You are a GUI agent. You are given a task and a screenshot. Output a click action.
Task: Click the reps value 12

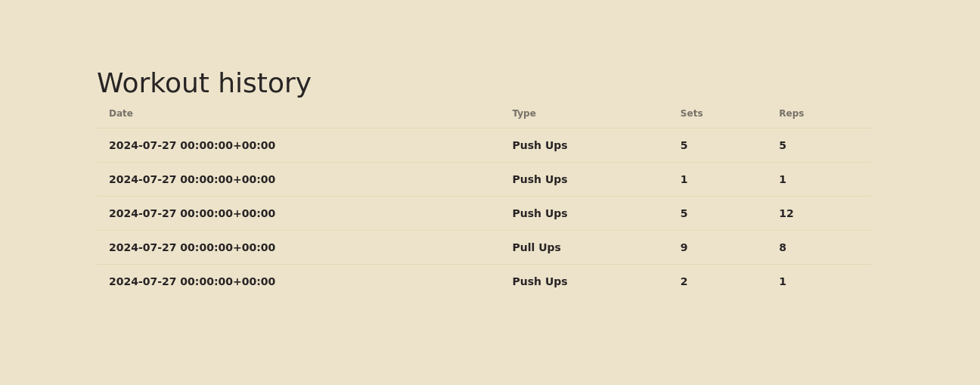(x=786, y=213)
